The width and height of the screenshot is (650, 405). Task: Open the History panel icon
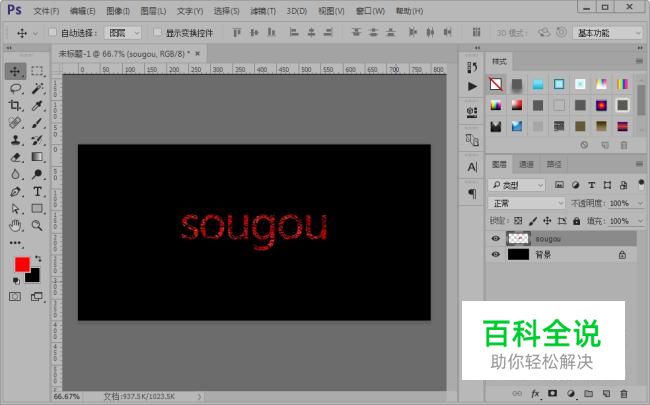coord(472,67)
